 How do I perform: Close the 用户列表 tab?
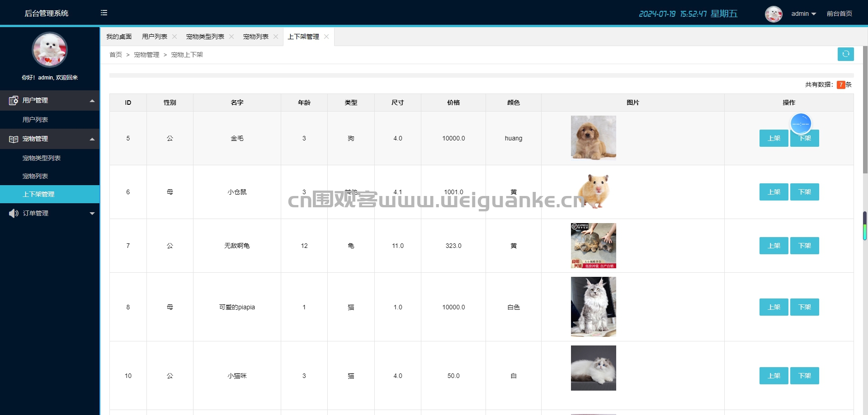click(x=175, y=37)
